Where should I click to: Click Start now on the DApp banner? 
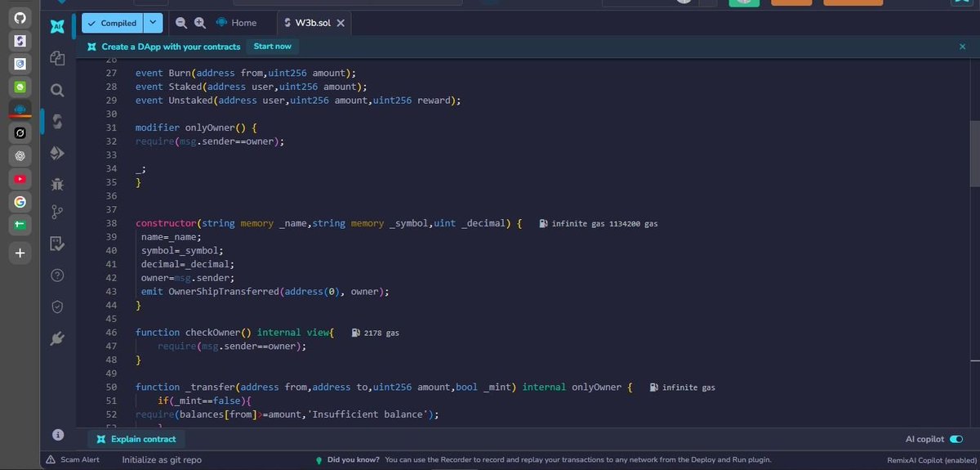[x=272, y=47]
